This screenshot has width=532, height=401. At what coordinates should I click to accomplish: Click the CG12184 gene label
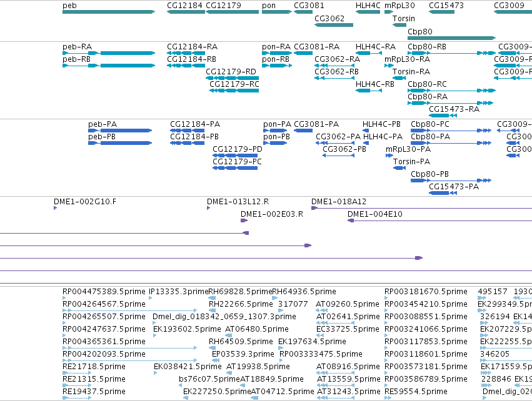[x=184, y=6]
